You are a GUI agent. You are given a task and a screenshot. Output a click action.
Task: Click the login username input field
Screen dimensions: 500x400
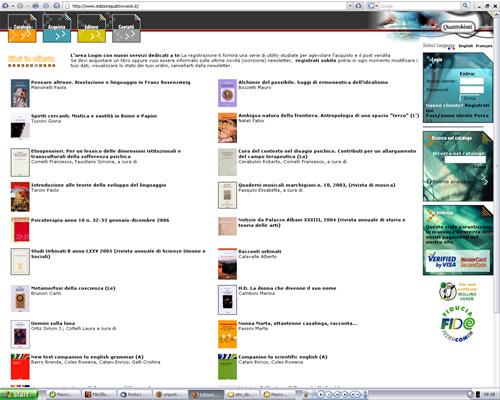(x=471, y=81)
